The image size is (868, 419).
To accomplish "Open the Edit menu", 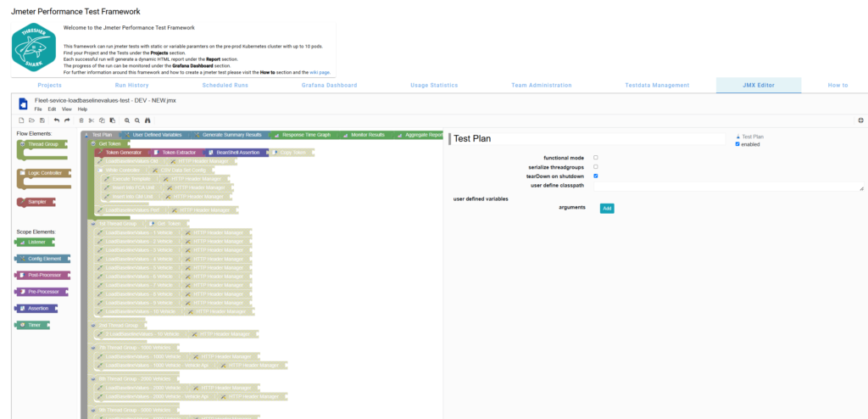I will pyautogui.click(x=52, y=109).
